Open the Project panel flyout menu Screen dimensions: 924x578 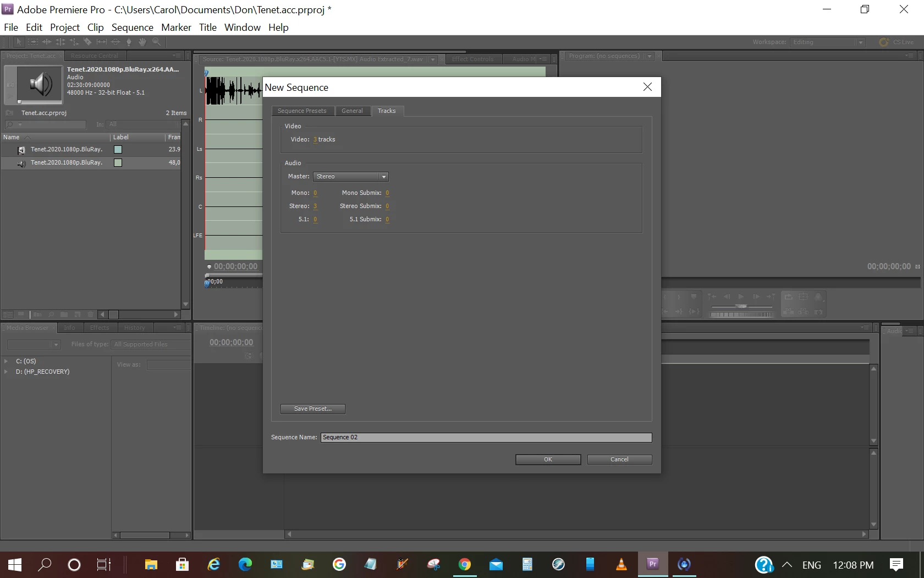(x=177, y=56)
